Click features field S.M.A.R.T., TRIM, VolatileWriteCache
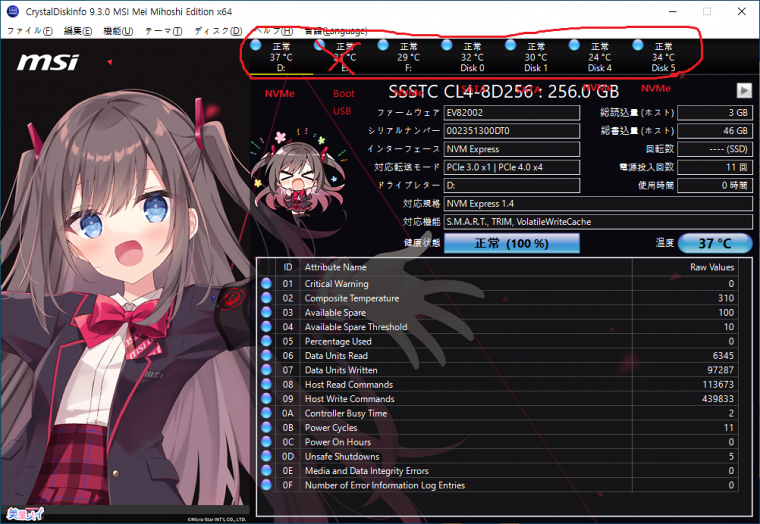 point(598,222)
